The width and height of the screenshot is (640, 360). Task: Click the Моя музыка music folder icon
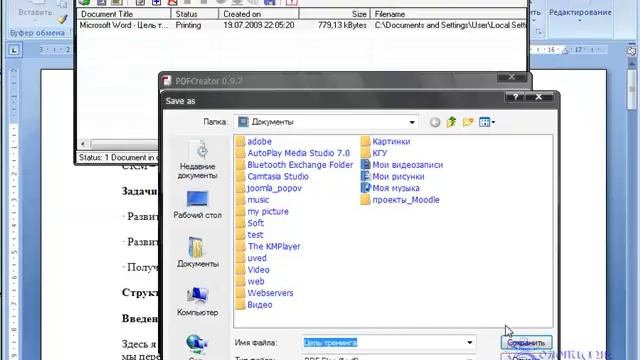(366, 188)
